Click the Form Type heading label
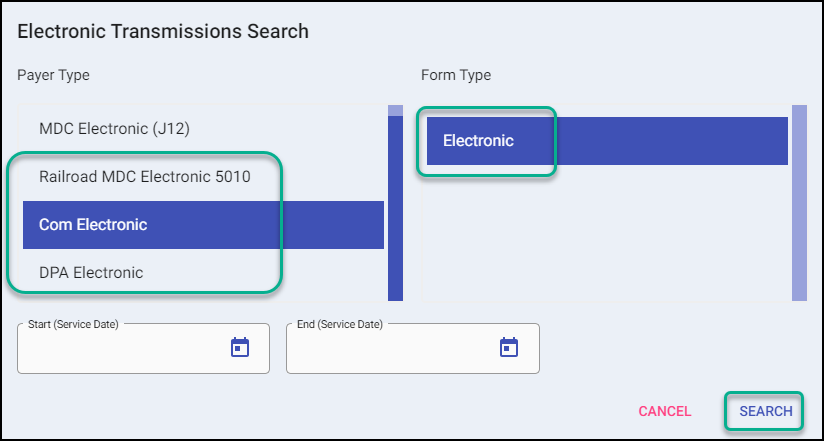Image resolution: width=824 pixels, height=441 pixels. pyautogui.click(x=456, y=75)
